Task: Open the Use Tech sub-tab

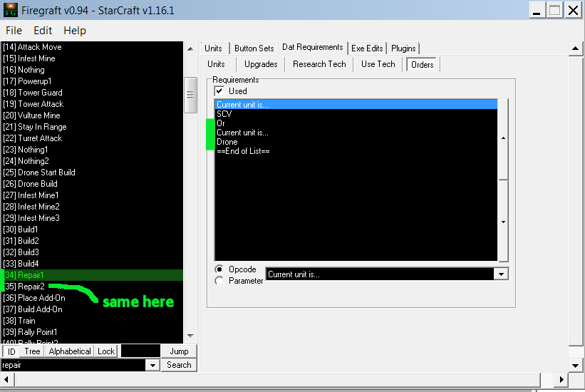Action: (378, 64)
